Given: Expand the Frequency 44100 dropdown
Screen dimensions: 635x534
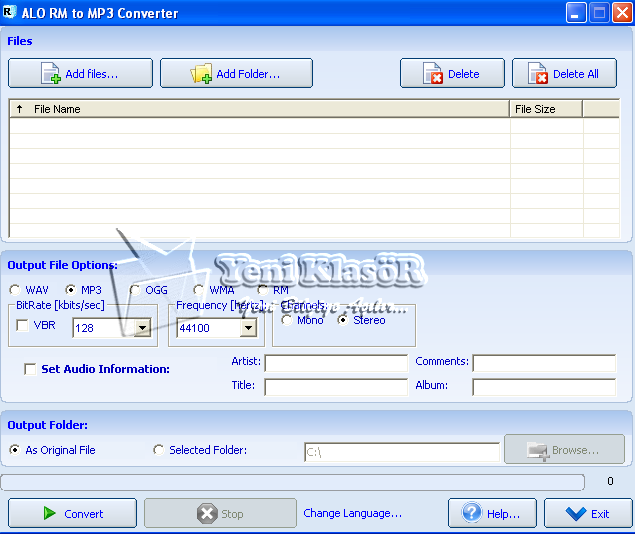Looking at the screenshot, I should tap(247, 327).
